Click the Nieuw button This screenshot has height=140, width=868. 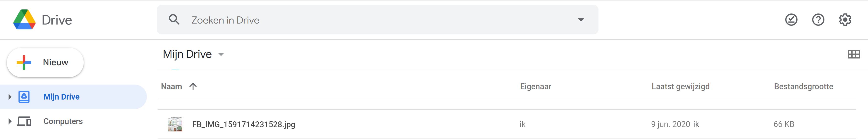pyautogui.click(x=46, y=63)
